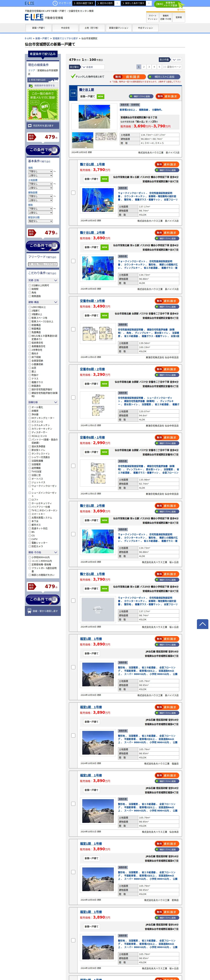Click この条件で検索 button above 基本条件で絞り込む
The width and height of the screenshot is (210, 980).
(43, 150)
